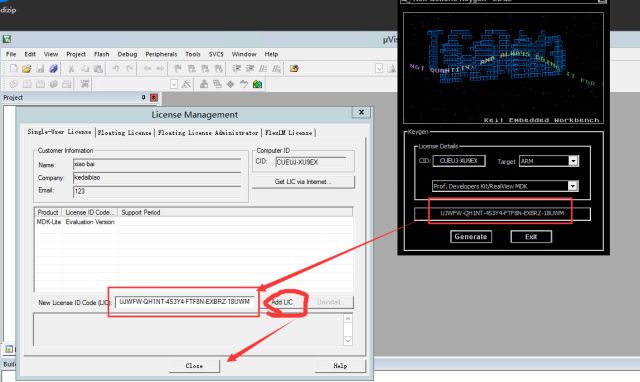Rebuild all target files icon
This screenshot has height=382, width=640.
coord(40,84)
